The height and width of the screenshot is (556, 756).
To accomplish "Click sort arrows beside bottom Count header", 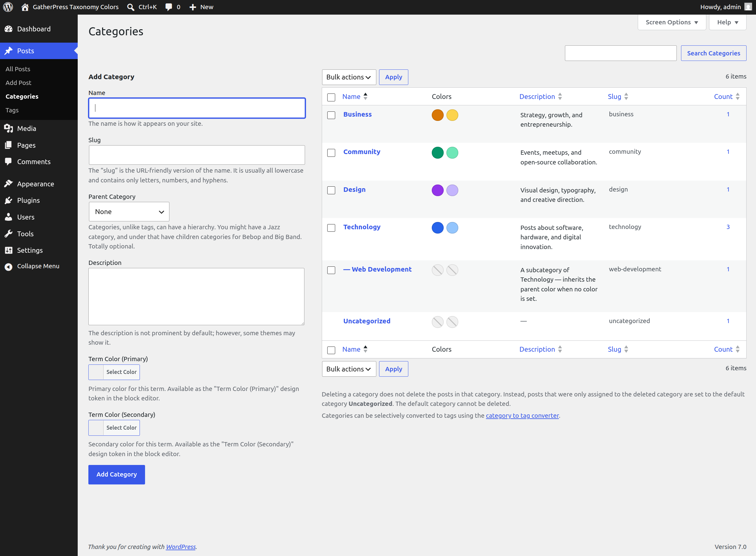I will pos(737,349).
